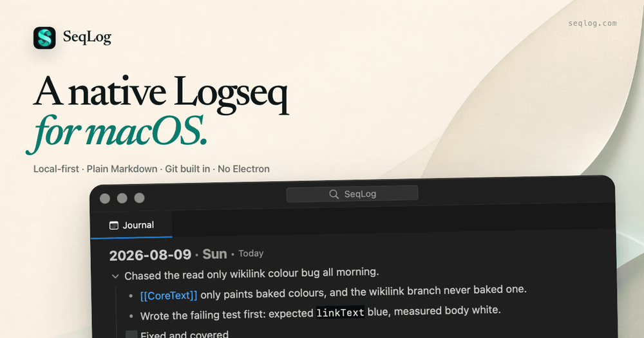Visit the seqlog.com link at top right
Screen dimensions: 644x338
point(592,23)
